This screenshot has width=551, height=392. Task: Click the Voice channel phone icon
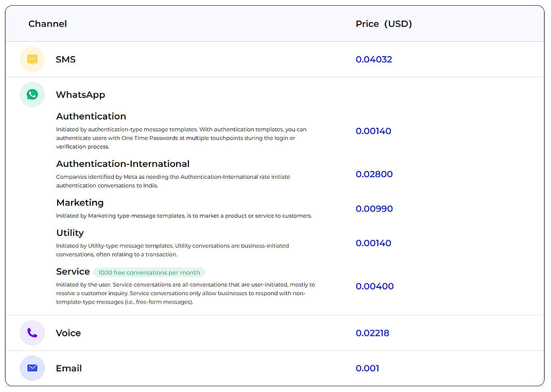[32, 333]
